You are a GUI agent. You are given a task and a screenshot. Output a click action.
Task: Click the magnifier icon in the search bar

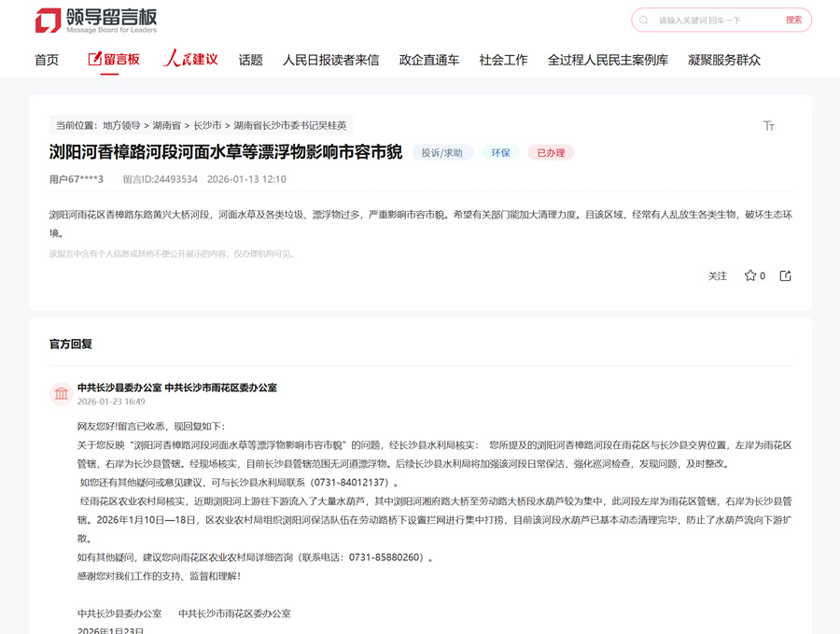coord(643,20)
